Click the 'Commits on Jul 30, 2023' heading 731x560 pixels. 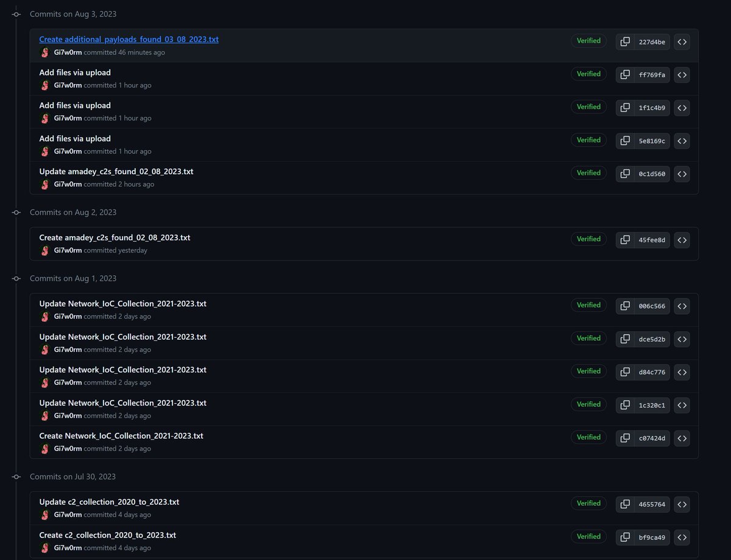point(72,477)
